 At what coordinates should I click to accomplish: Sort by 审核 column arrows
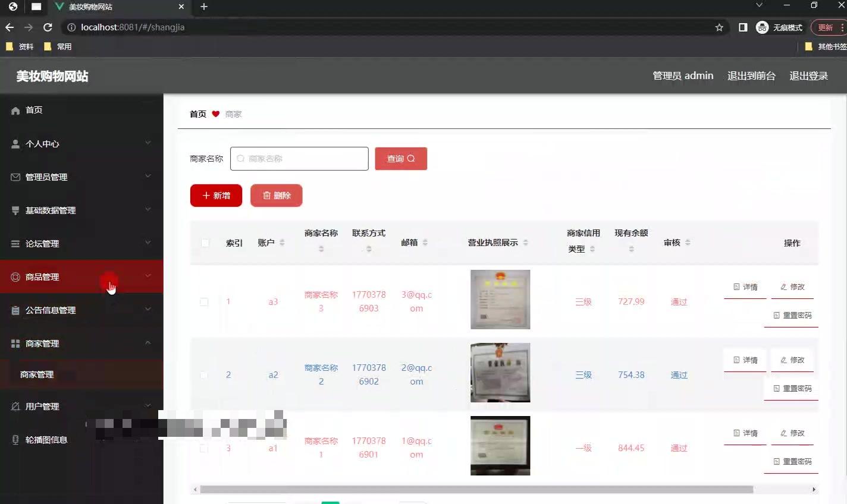click(x=688, y=242)
